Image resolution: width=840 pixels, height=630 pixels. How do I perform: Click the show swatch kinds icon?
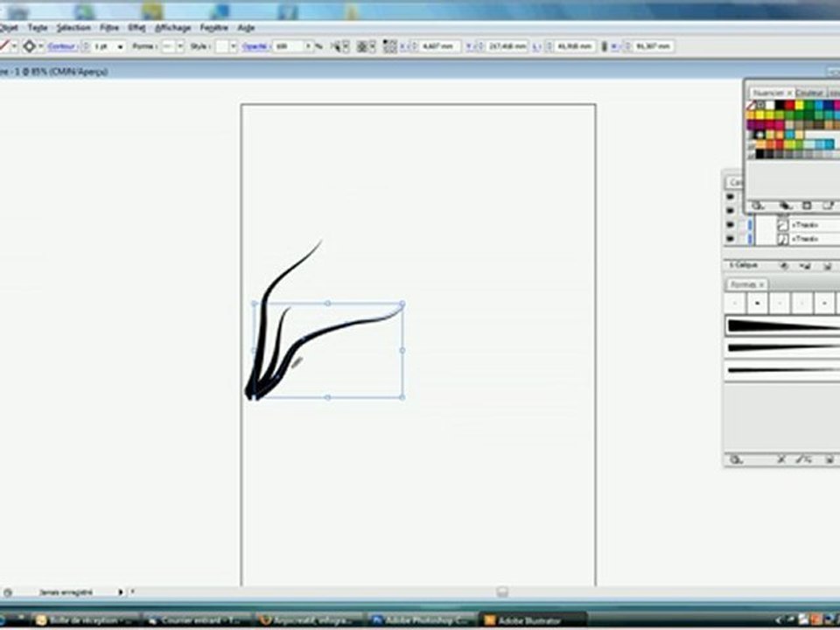[785, 206]
